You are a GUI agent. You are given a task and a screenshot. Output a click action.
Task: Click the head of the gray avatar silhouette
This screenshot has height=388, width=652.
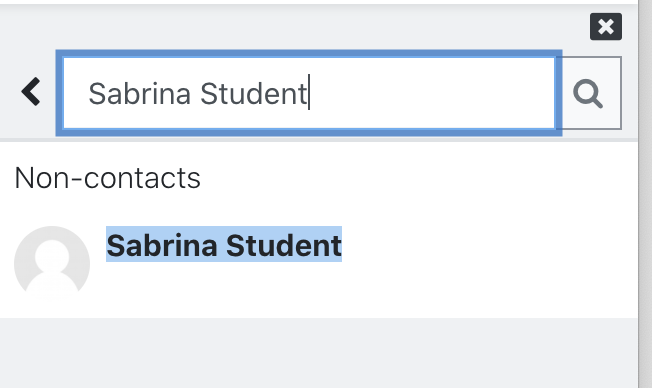point(52,255)
